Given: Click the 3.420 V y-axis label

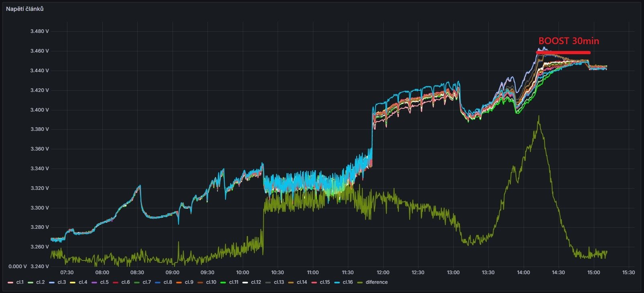Looking at the screenshot, I should pyautogui.click(x=40, y=90).
